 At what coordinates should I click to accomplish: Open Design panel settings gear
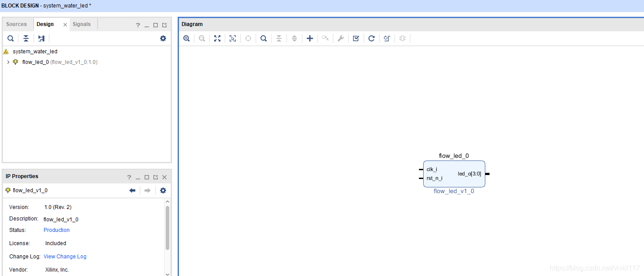163,38
